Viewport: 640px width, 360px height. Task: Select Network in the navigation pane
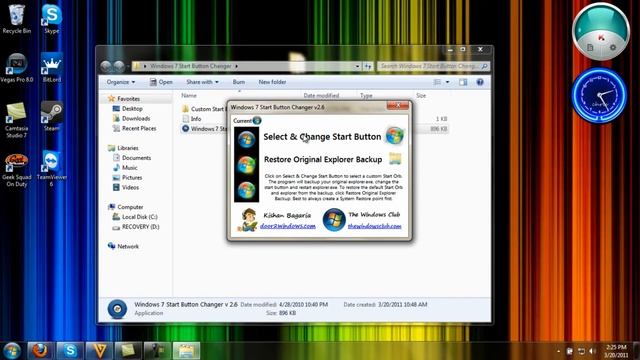click(x=128, y=247)
